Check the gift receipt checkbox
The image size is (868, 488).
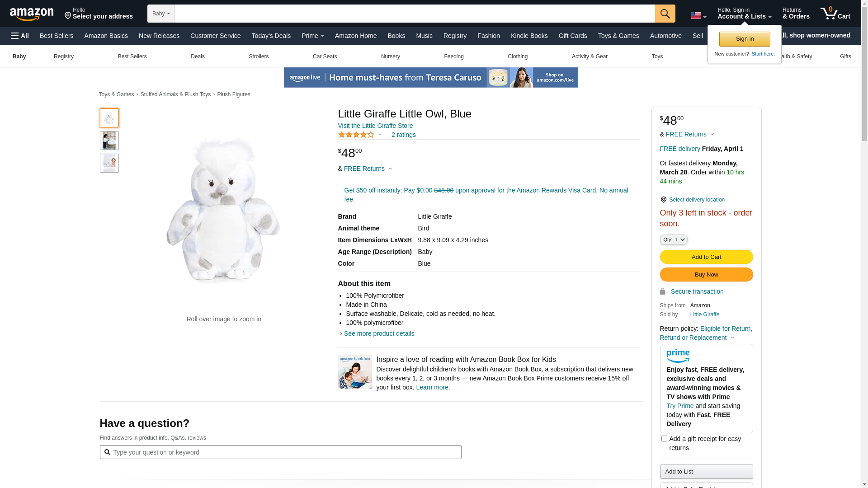pyautogui.click(x=664, y=439)
